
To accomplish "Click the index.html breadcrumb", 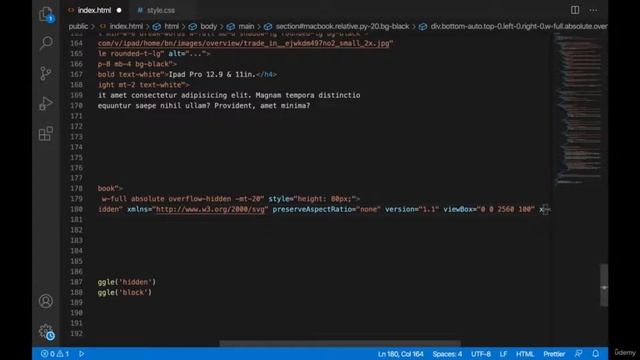I will point(126,26).
